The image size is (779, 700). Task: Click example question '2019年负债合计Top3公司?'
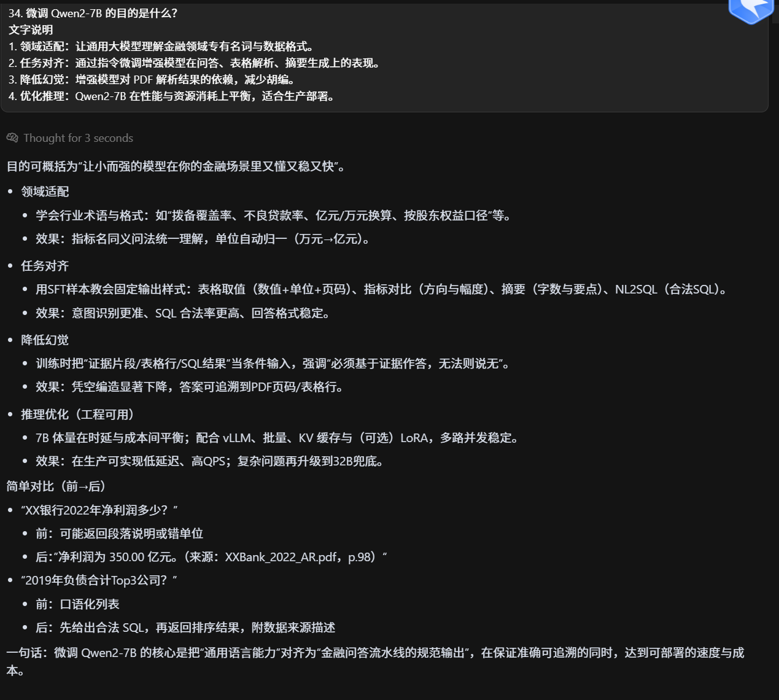click(x=99, y=580)
